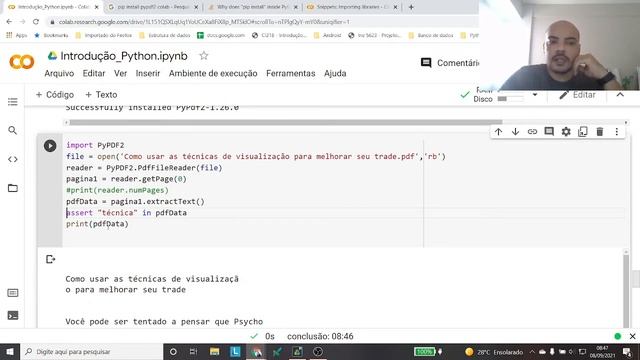The width and height of the screenshot is (640, 360).
Task: Add a comment to the cell
Action: tap(549, 131)
